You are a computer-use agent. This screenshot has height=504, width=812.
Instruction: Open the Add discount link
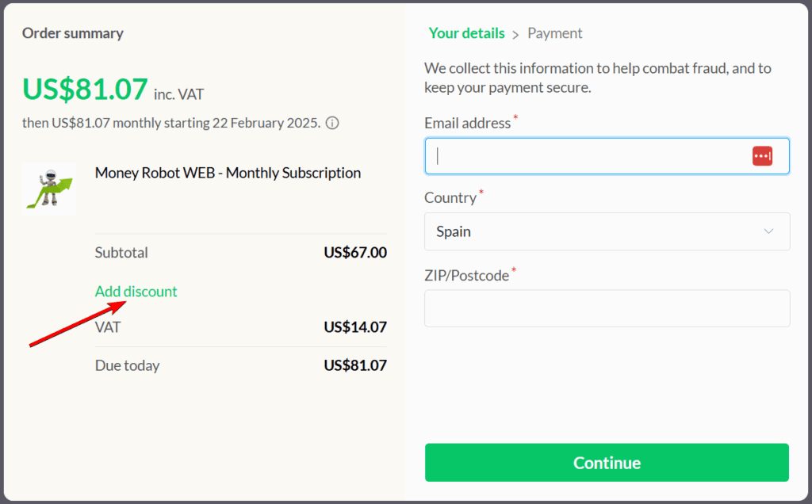click(x=136, y=292)
